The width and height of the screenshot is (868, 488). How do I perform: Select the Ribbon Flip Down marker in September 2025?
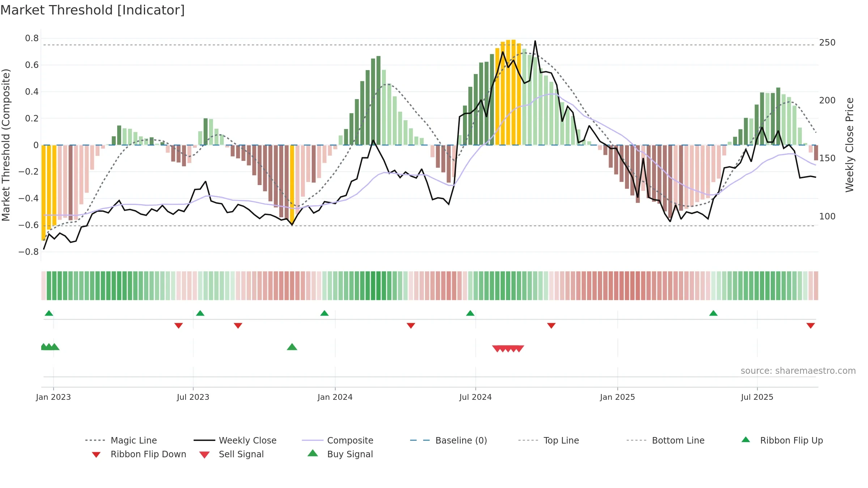pos(810,326)
